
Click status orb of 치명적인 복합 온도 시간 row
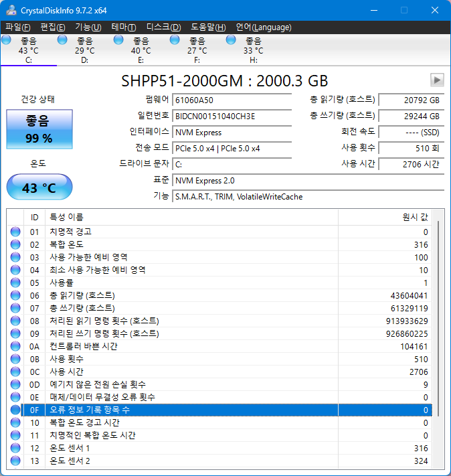(15, 435)
